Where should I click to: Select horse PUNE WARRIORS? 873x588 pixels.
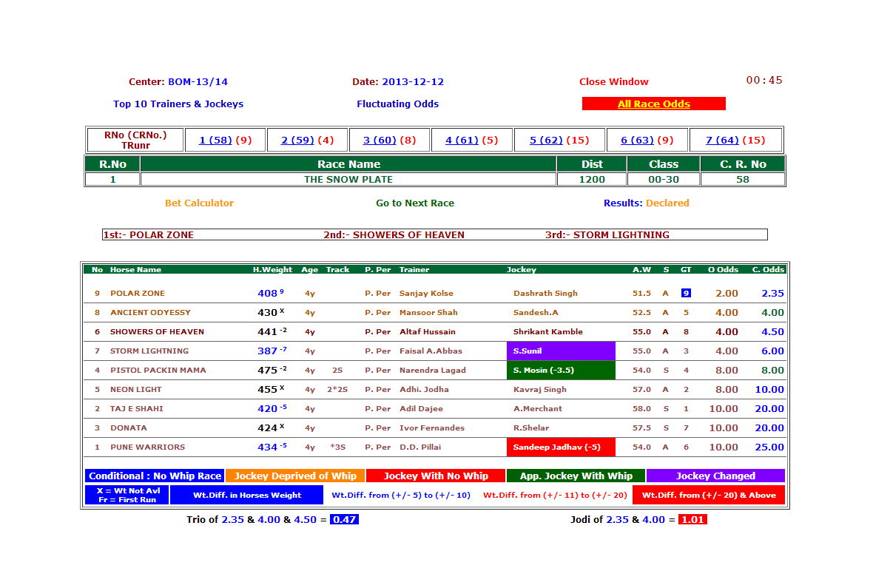(x=147, y=447)
